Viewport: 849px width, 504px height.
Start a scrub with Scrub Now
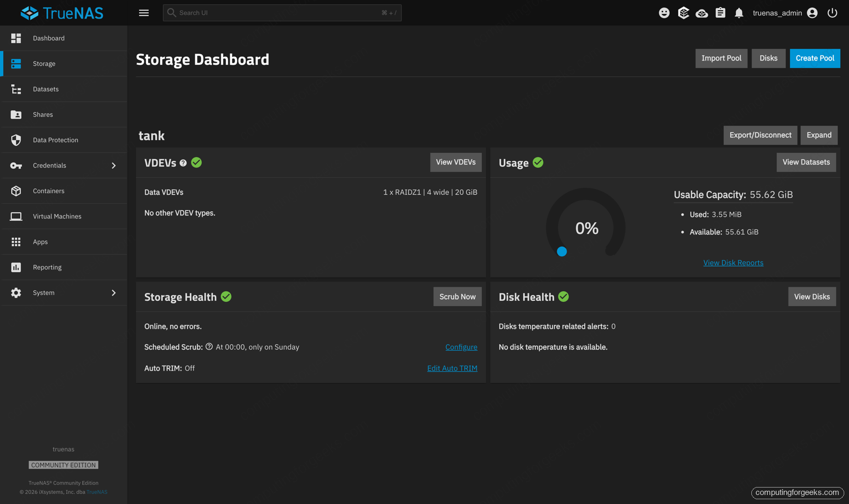point(457,297)
